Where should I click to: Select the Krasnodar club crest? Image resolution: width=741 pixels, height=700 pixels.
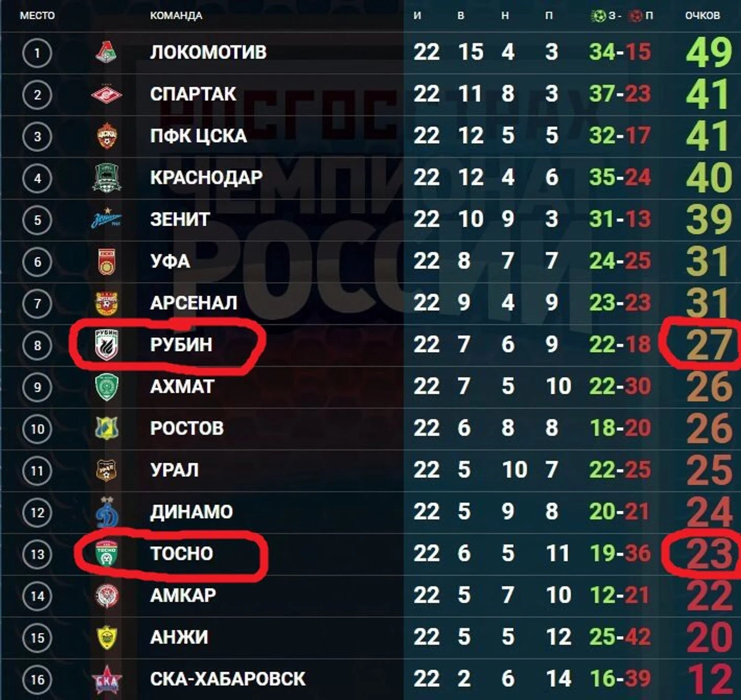click(x=107, y=178)
